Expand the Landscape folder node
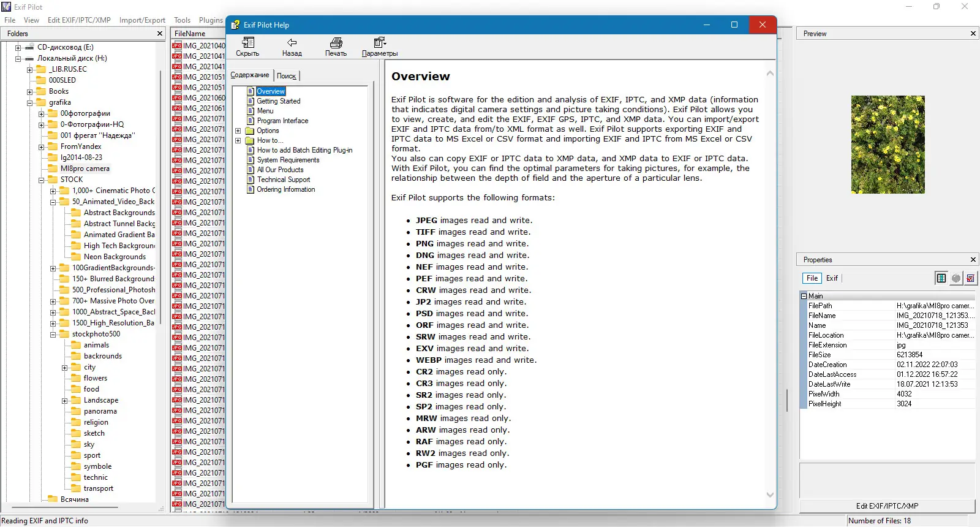 click(x=64, y=401)
